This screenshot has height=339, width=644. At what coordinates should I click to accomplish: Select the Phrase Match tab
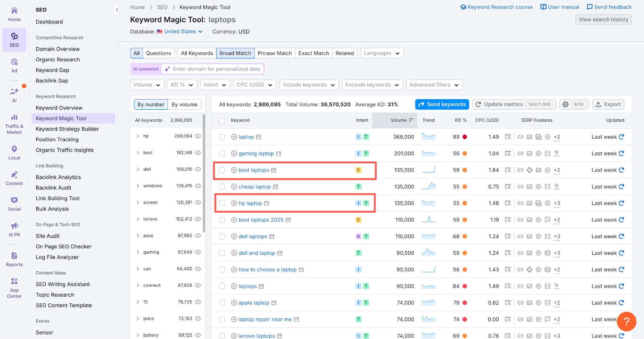275,53
